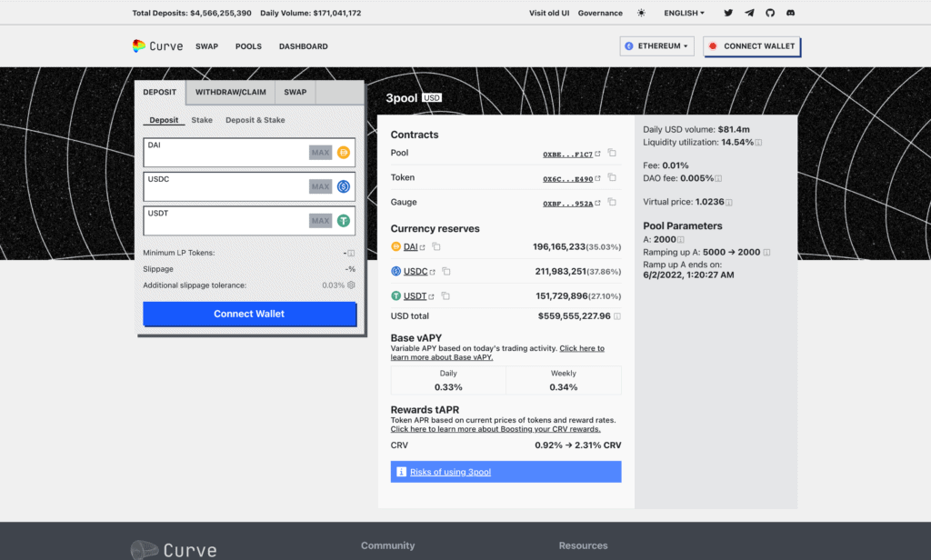Click the Twitter icon in the top bar
The width and height of the screenshot is (931, 560).
(728, 14)
